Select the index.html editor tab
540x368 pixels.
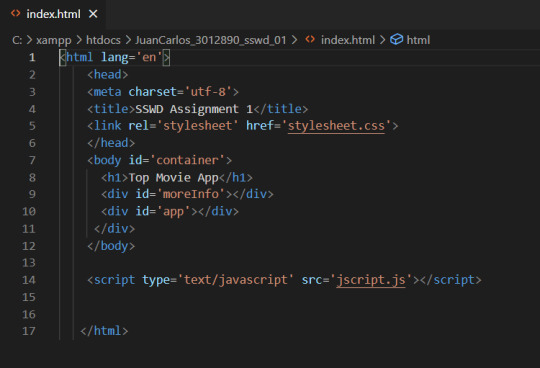click(x=53, y=14)
